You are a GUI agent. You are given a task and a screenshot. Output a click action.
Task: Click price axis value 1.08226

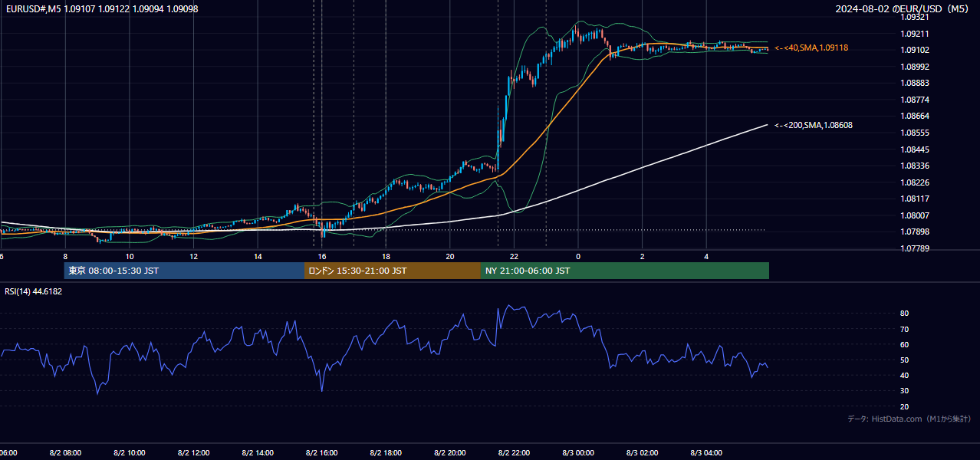(x=915, y=182)
